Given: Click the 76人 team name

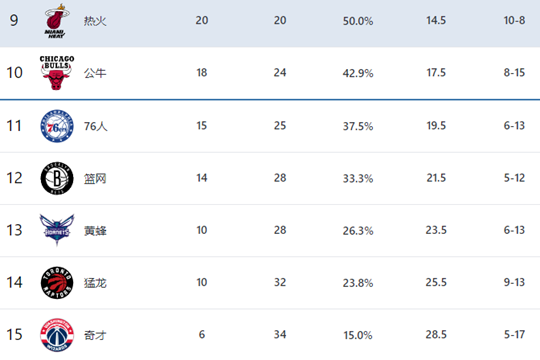Looking at the screenshot, I should (96, 126).
